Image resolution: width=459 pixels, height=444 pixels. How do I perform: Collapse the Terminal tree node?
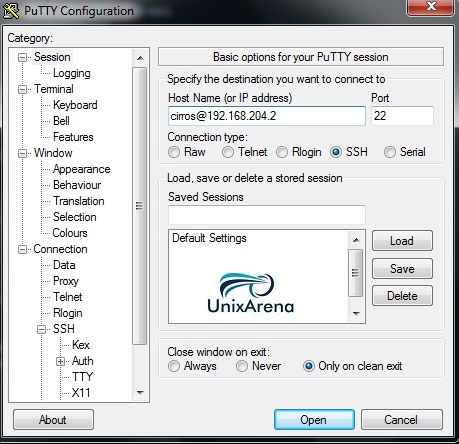tap(22, 89)
